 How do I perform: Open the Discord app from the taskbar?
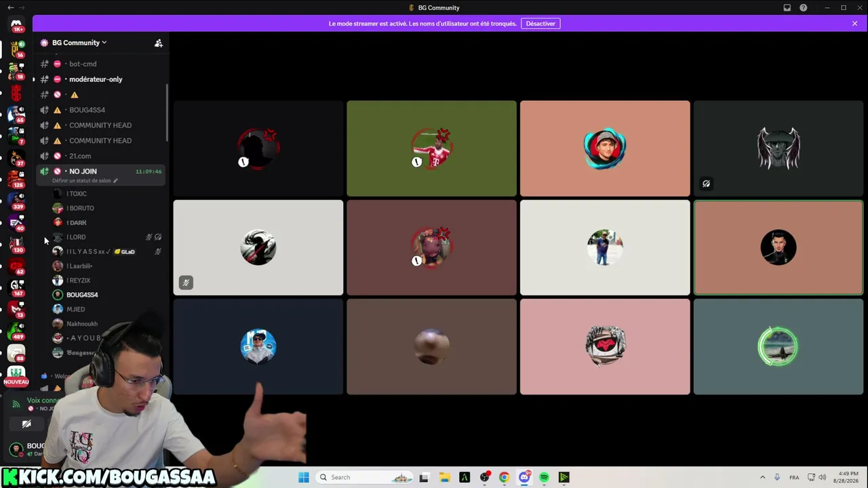click(x=524, y=477)
